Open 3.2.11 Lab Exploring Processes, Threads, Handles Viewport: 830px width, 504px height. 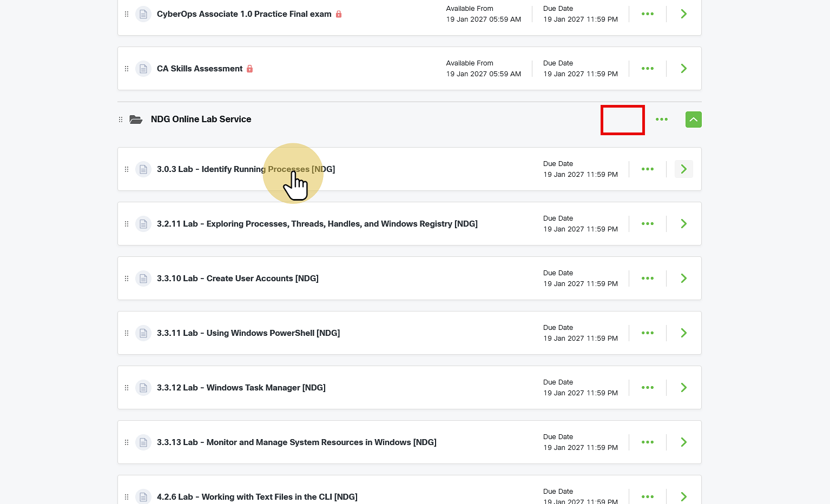click(x=317, y=224)
